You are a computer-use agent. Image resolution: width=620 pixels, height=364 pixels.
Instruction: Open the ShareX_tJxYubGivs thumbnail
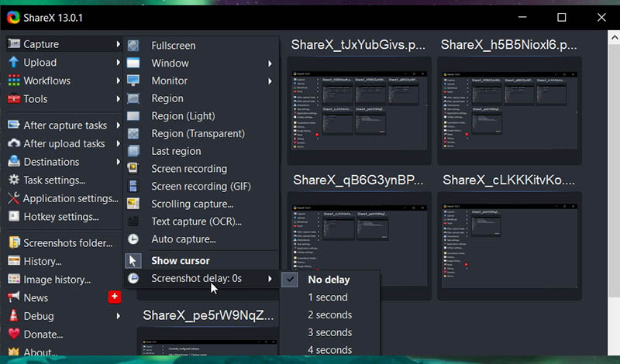(x=359, y=110)
